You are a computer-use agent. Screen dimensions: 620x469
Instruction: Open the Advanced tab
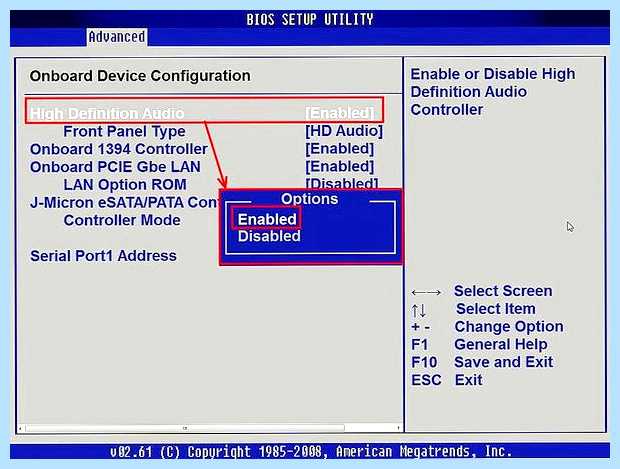[117, 37]
